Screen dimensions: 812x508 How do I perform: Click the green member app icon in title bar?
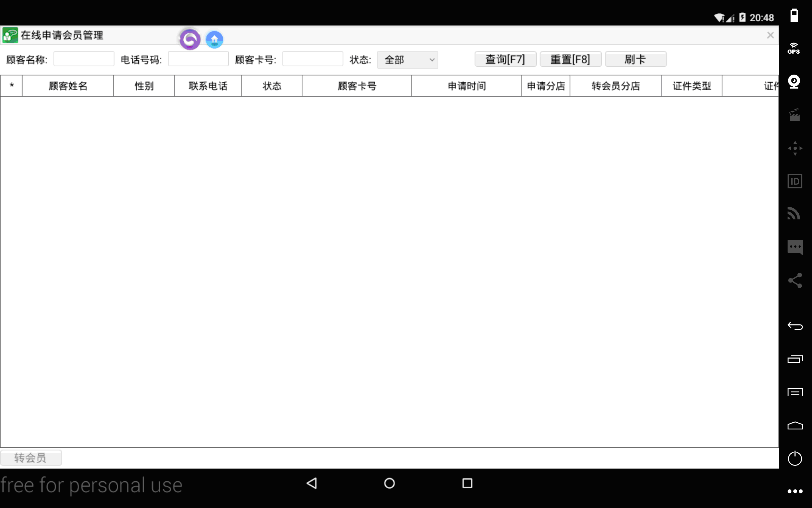(x=10, y=35)
